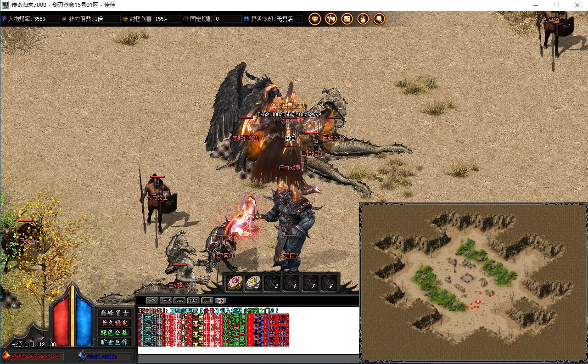The width and height of the screenshot is (588, 364).
Task: Click the 神力倍数 value field showing 1倍
Action: [x=107, y=19]
